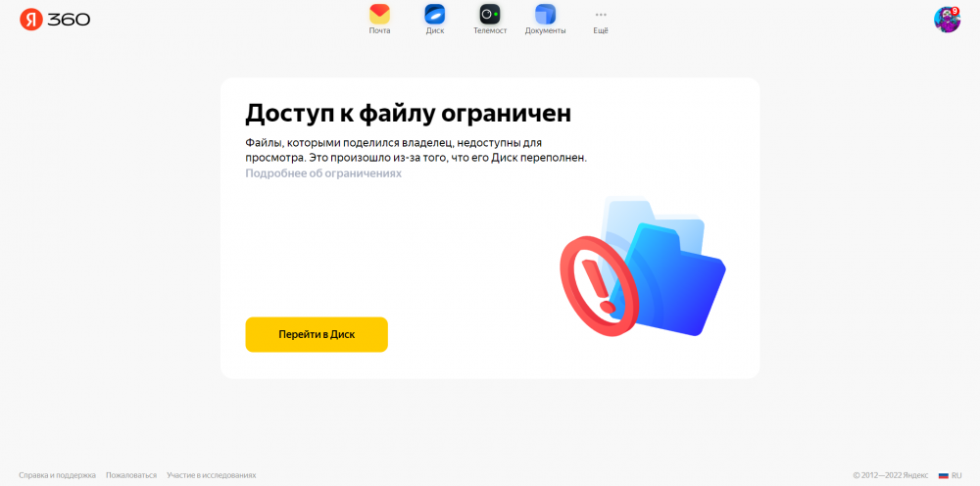Click the Доступ к файлу ограничен heading
The height and width of the screenshot is (486, 980).
pyautogui.click(x=408, y=113)
